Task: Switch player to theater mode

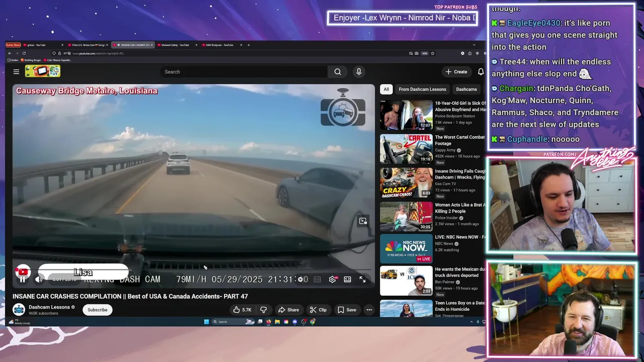Action: [347, 279]
